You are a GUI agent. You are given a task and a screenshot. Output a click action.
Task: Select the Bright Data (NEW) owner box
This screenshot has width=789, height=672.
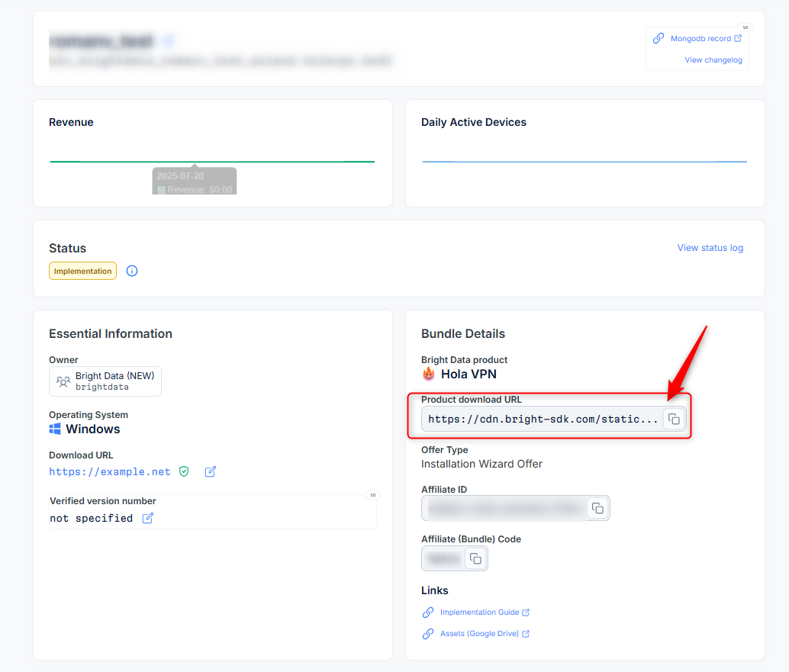(105, 381)
